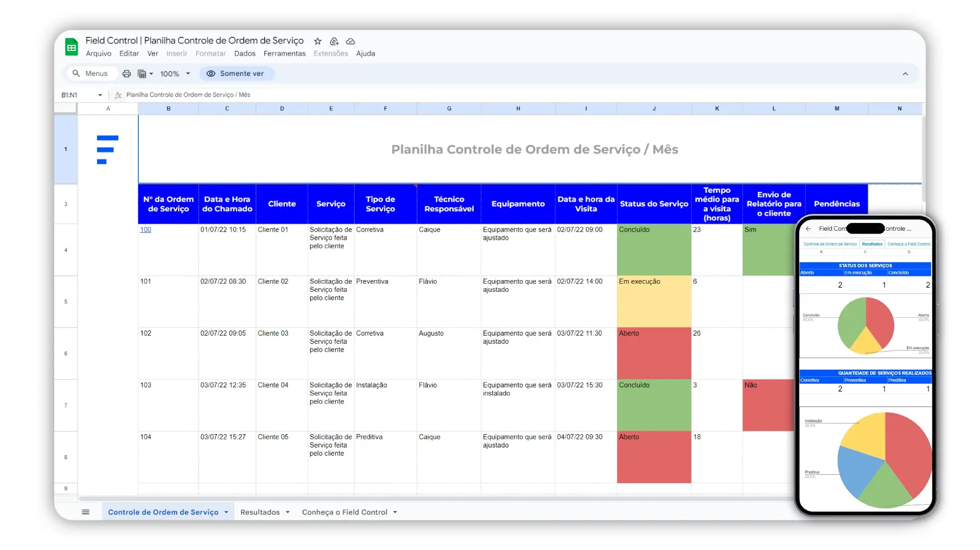Screen dimensions: 980x550
Task: Open the Inserir menu
Action: (x=177, y=54)
